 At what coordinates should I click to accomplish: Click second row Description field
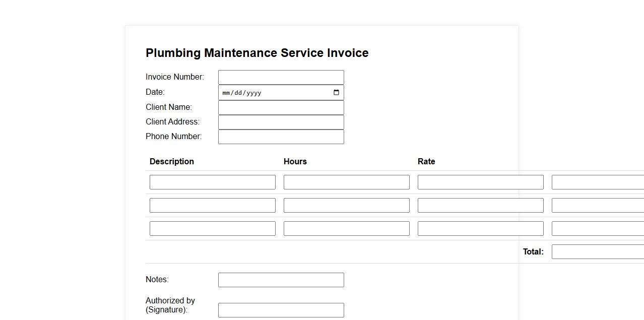point(212,206)
